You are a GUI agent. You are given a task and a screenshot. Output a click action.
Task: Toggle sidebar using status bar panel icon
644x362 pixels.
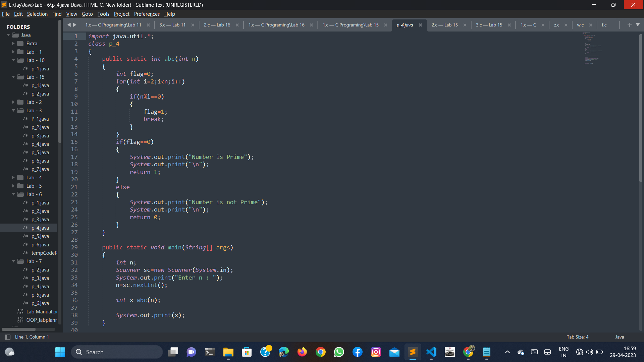click(7, 337)
